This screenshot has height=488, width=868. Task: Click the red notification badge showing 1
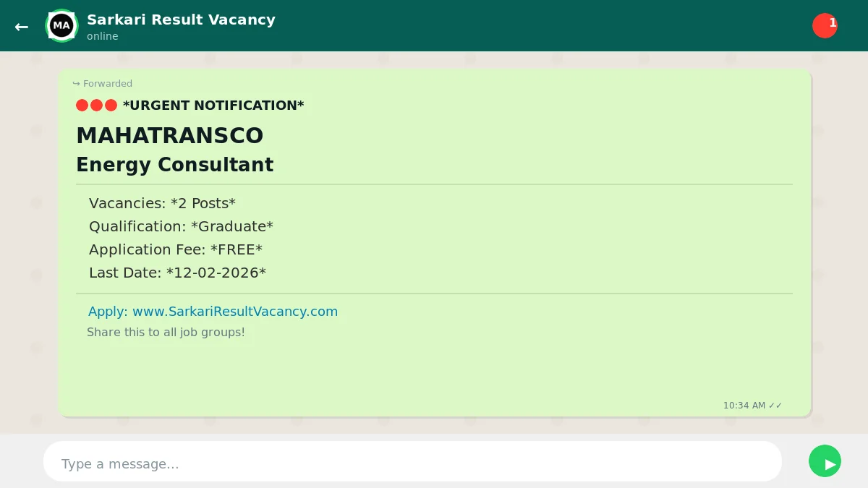tap(825, 25)
